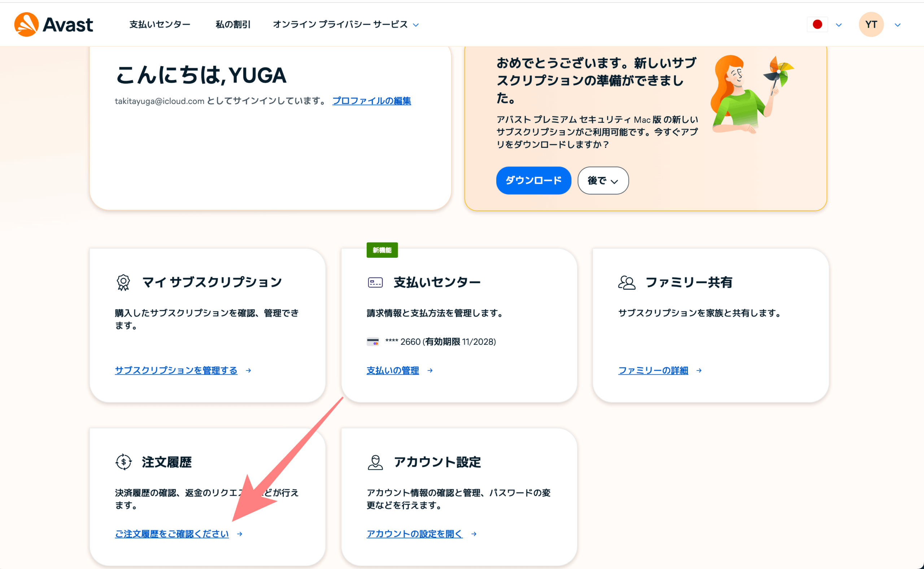
Task: Click arrow next to ご注文履歴をご確認ください
Action: pyautogui.click(x=240, y=534)
